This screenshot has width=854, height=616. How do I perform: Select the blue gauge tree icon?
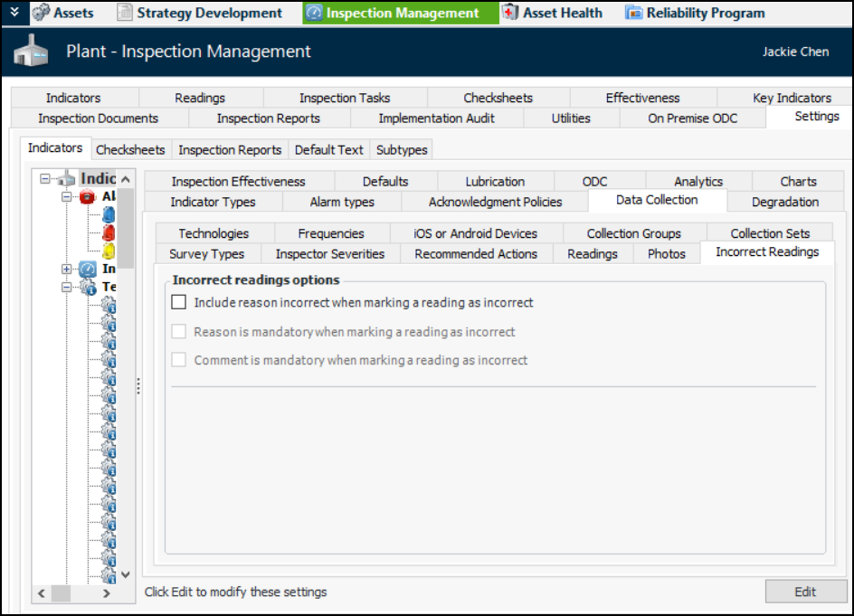88,269
